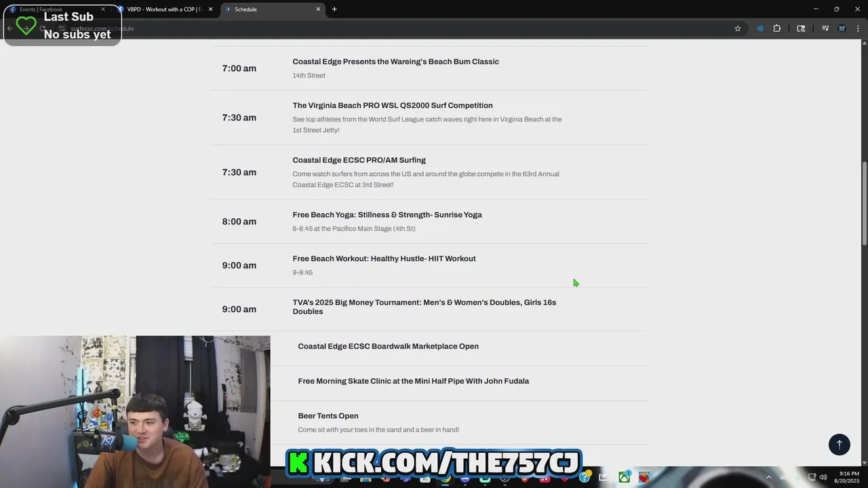Open the Xbox app in the taskbar
This screenshot has width=868, height=488.
[x=624, y=477]
